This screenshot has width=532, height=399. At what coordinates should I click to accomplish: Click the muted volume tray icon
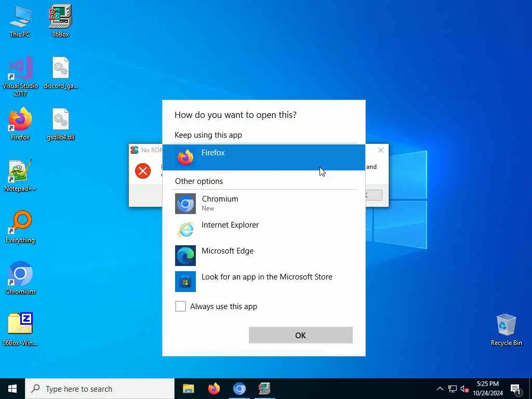pyautogui.click(x=464, y=389)
